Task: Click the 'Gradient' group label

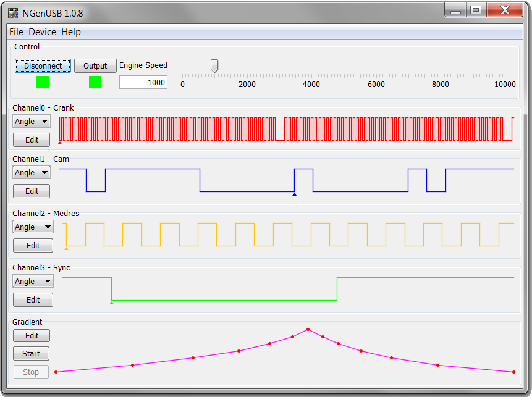Action: click(x=27, y=322)
